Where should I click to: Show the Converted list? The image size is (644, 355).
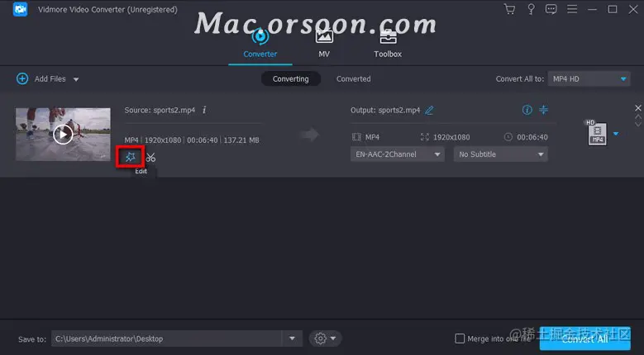point(353,78)
